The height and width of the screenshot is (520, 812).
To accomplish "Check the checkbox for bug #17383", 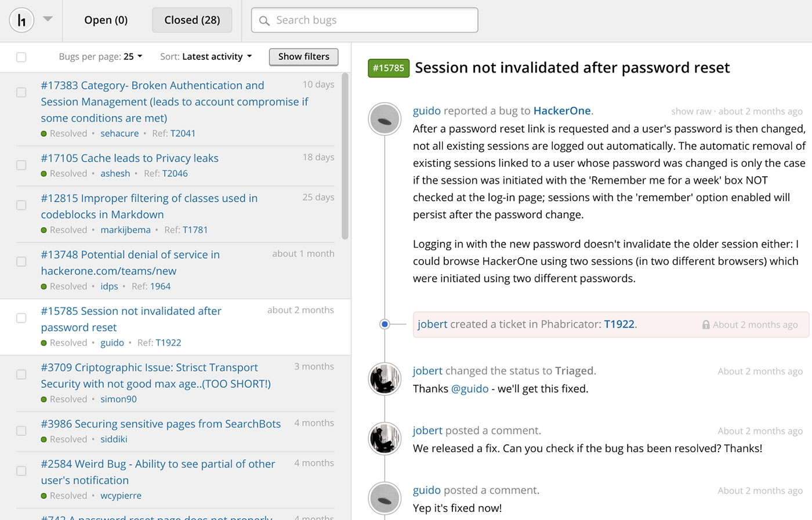I will pos(21,92).
